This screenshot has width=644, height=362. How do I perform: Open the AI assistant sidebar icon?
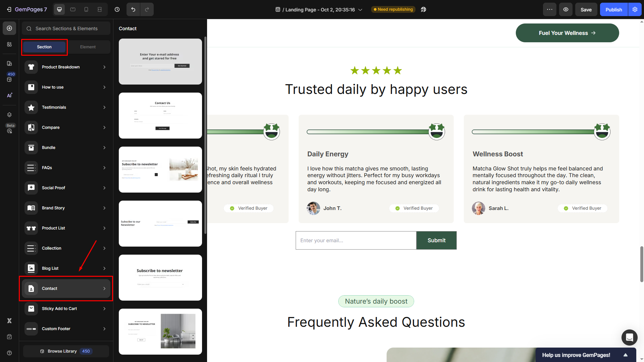(x=9, y=95)
